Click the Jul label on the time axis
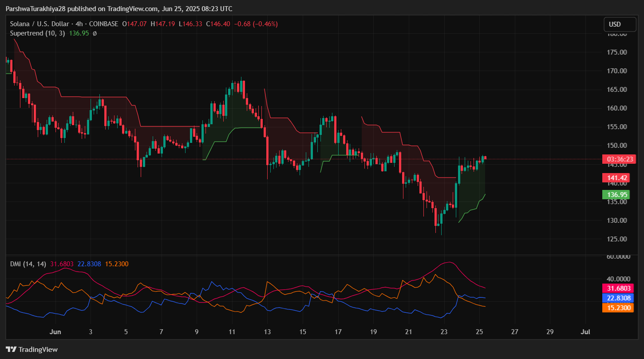 click(x=585, y=331)
